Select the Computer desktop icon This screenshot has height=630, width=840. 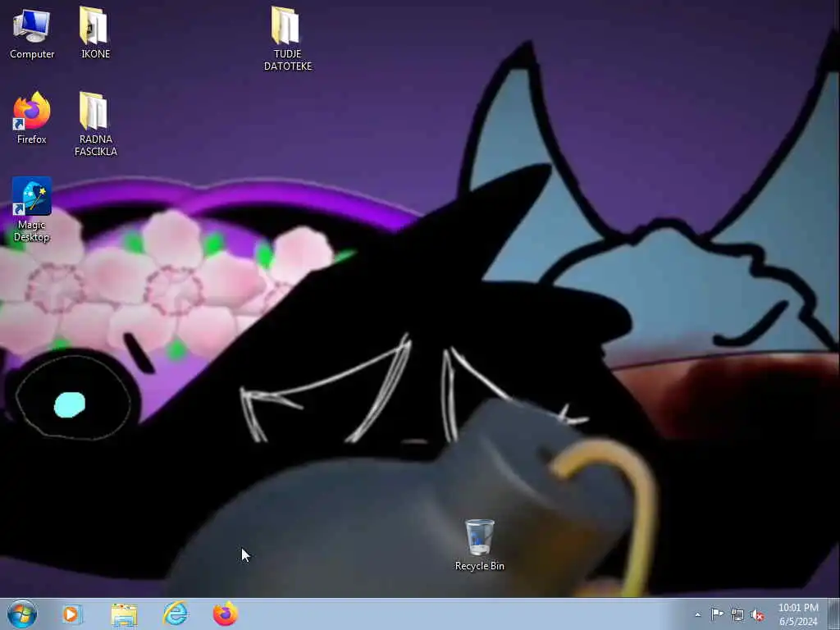pos(32,34)
